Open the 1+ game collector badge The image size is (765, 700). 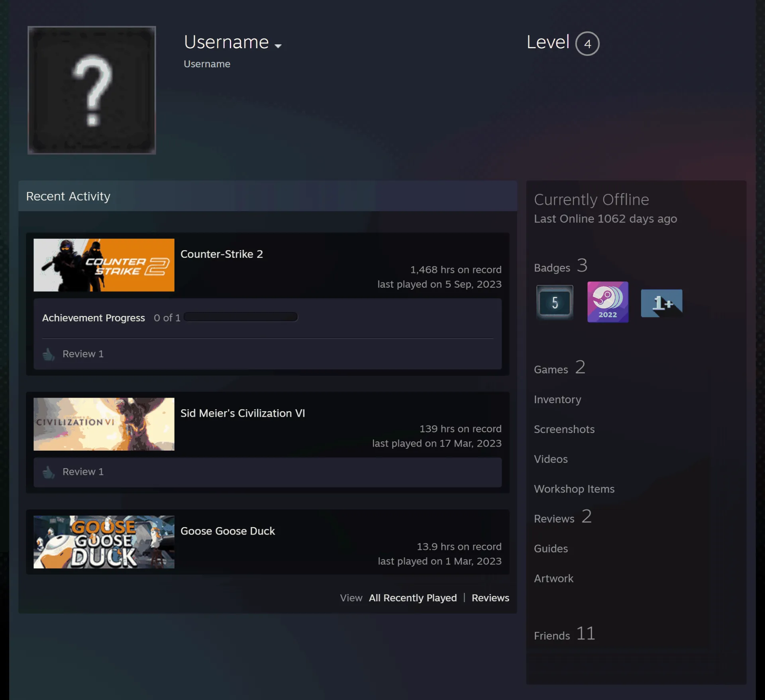tap(661, 303)
